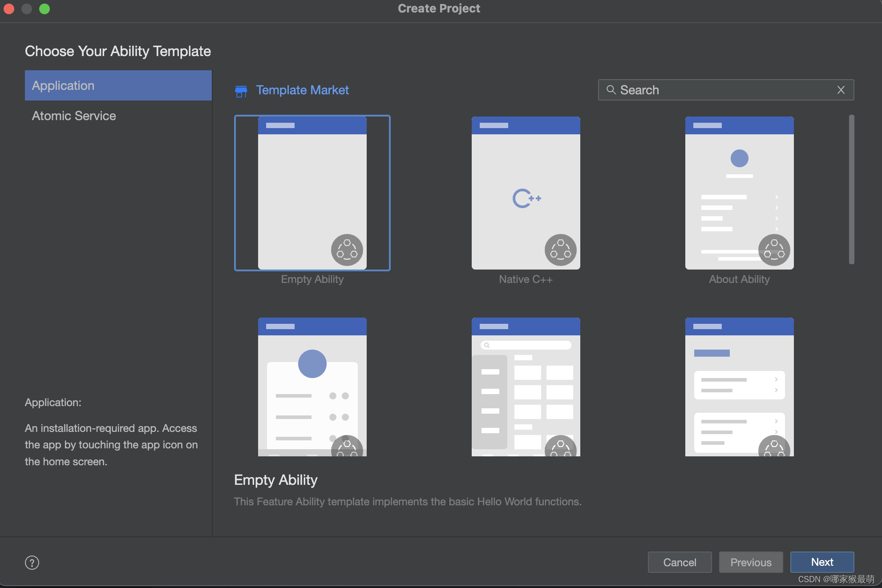
Task: Focus the Search input field
Action: (725, 90)
